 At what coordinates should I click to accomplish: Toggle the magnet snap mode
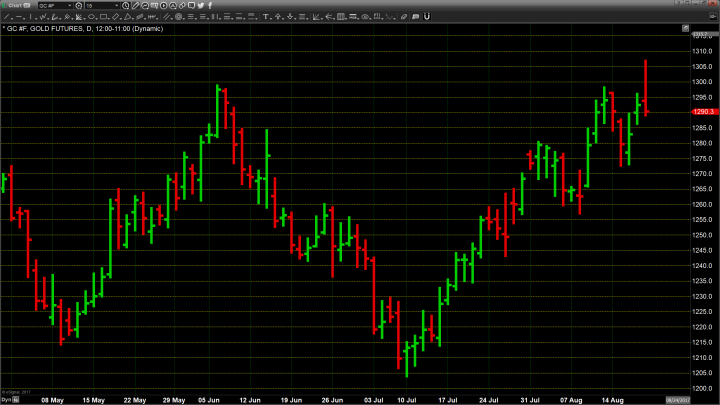(427, 16)
